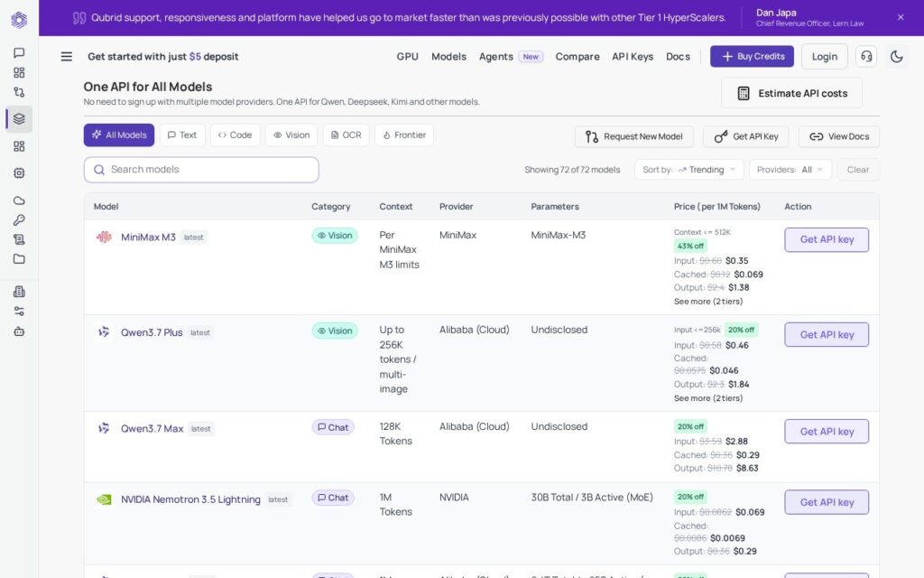
Task: Open the chat bubble sidebar icon
Action: 19,53
